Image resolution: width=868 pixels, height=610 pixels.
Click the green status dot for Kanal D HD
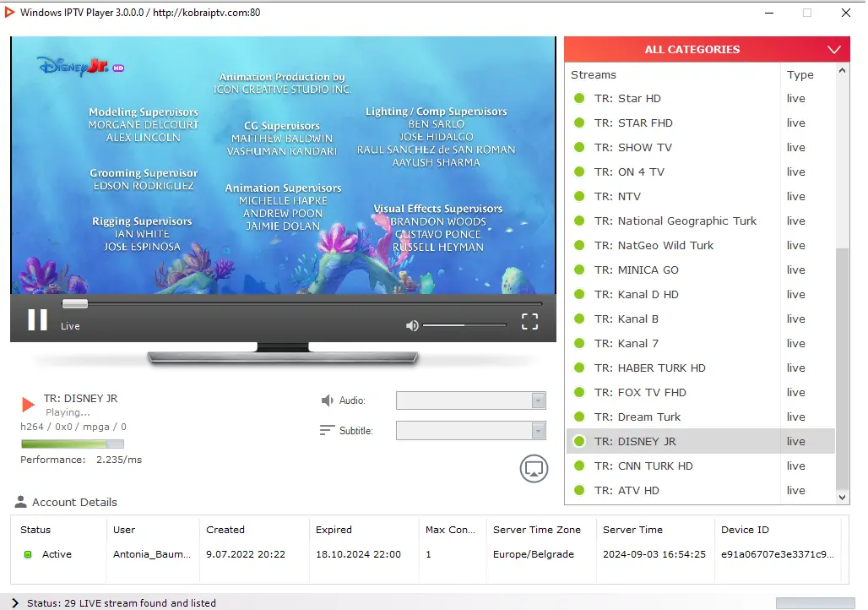pos(579,294)
